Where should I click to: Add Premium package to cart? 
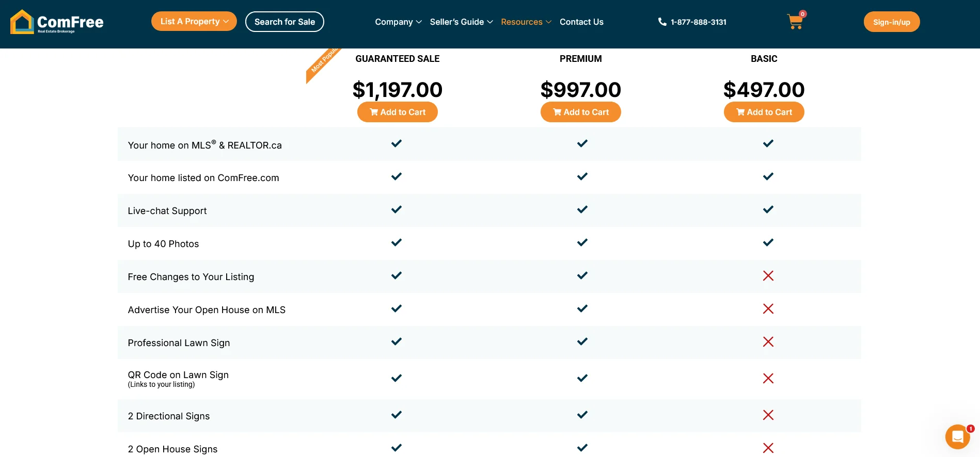click(x=580, y=112)
